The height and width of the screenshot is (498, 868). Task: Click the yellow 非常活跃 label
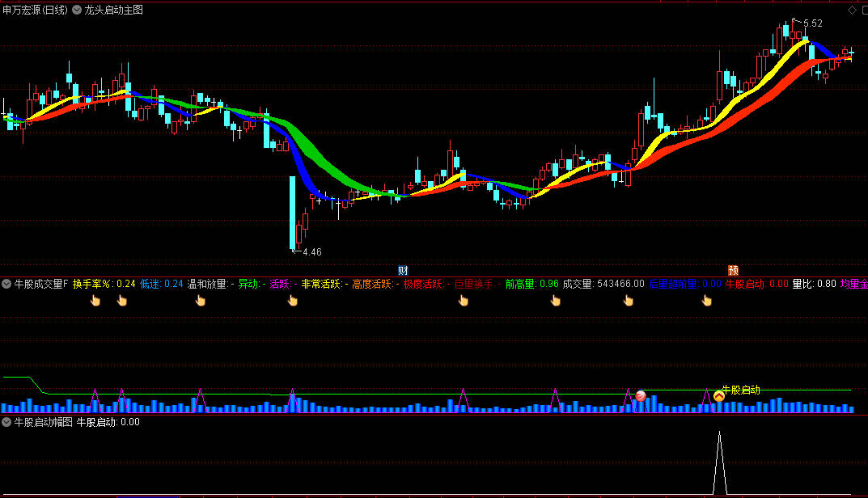(322, 284)
